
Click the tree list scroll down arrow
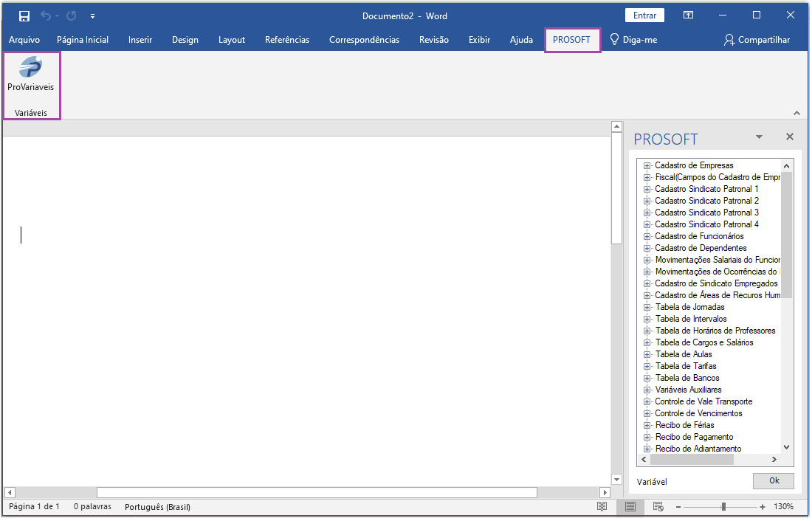(x=787, y=447)
